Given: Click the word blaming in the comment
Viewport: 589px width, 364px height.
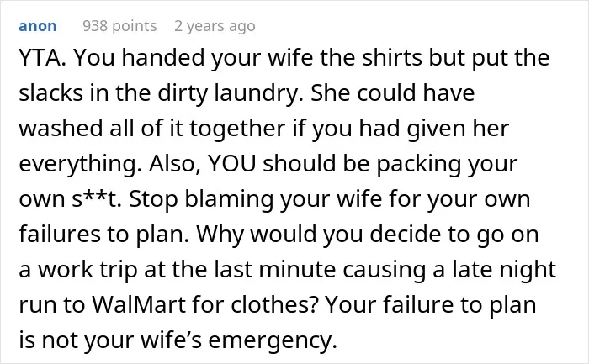Looking at the screenshot, I should 229,199.
